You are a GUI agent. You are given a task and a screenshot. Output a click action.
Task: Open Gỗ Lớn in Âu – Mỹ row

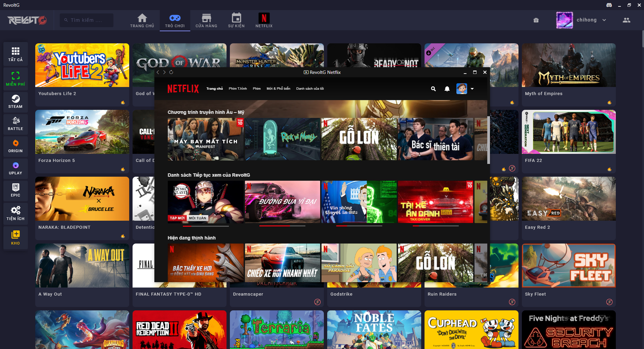359,139
